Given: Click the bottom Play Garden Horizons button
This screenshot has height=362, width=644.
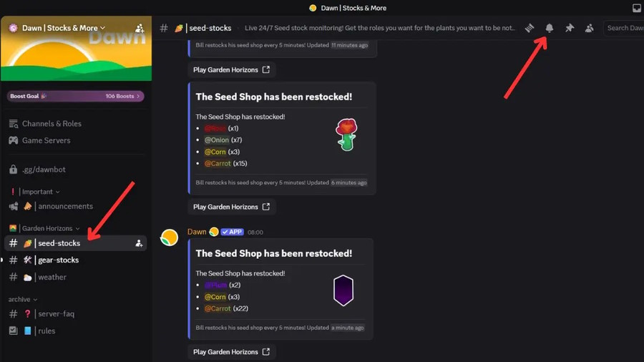Looking at the screenshot, I should click(x=231, y=352).
